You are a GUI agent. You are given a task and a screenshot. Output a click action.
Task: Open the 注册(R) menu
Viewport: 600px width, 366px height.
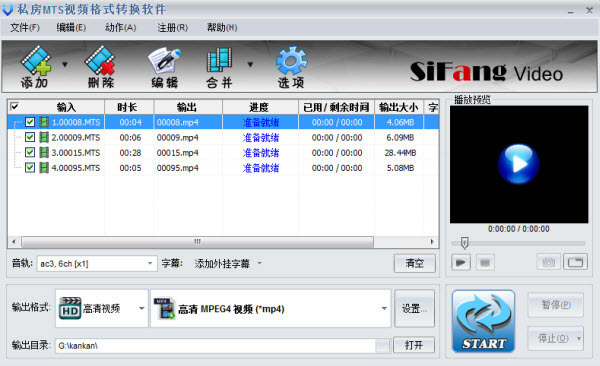pyautogui.click(x=173, y=28)
